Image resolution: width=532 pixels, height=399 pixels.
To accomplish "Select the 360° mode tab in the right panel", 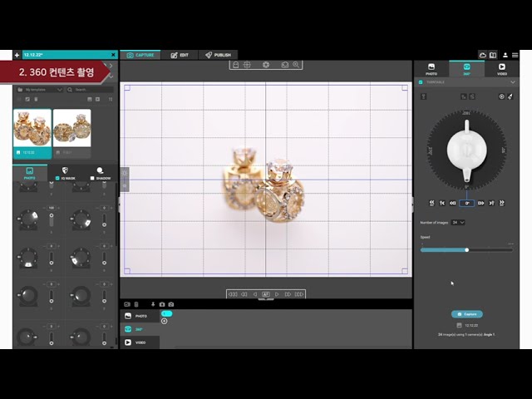I will coord(467,69).
